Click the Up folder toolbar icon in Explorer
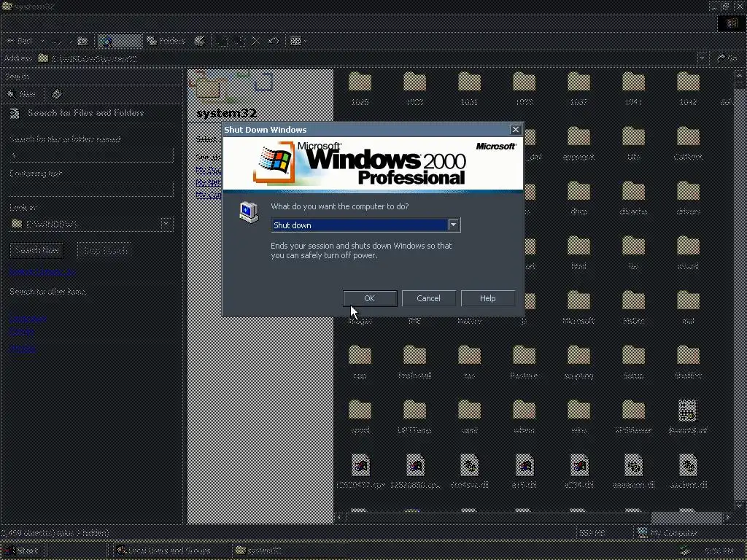This screenshot has width=747, height=560. coord(82,41)
